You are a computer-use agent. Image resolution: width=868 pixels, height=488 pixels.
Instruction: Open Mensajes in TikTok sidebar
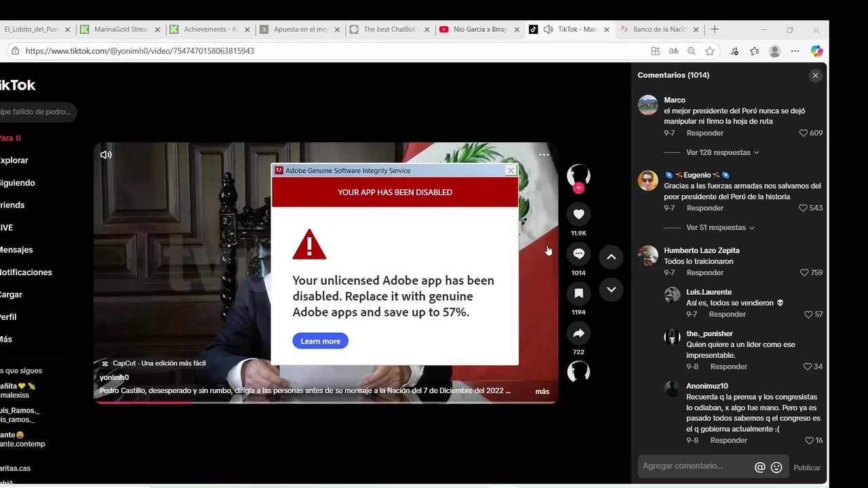[x=16, y=250]
